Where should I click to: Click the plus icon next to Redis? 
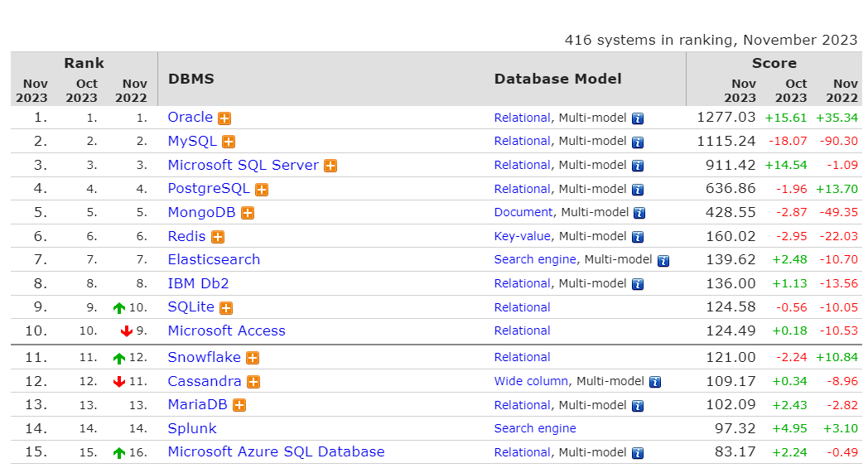[218, 238]
